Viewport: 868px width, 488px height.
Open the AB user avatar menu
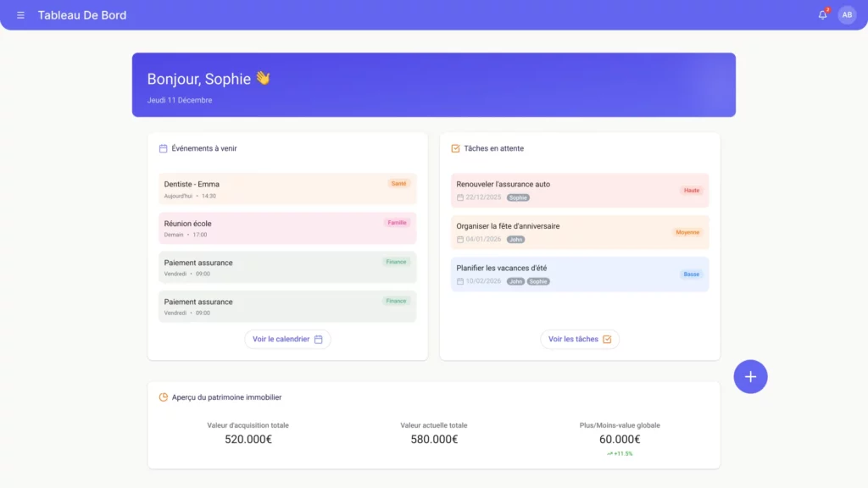click(847, 15)
